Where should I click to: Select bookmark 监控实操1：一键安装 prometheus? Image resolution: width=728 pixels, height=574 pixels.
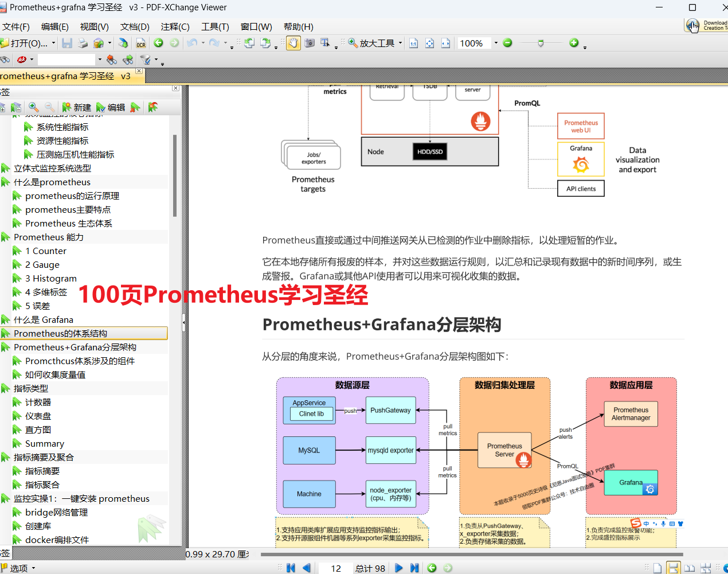[x=81, y=498]
